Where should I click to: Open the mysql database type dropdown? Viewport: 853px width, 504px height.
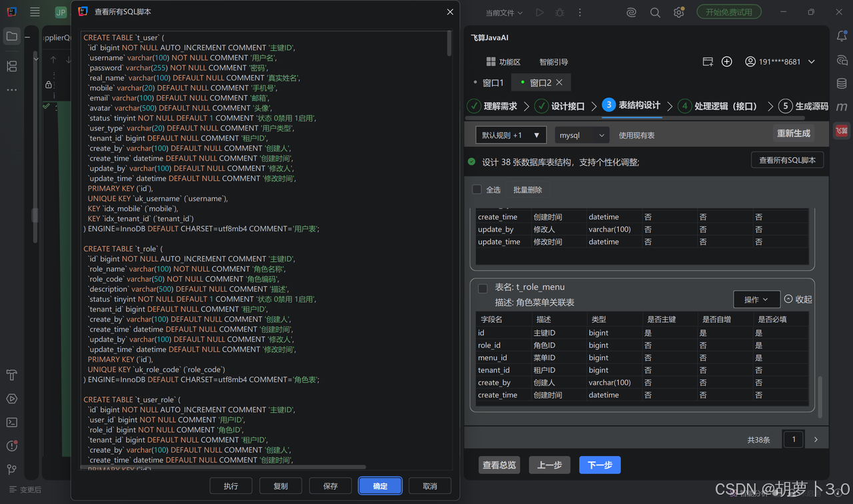click(582, 135)
